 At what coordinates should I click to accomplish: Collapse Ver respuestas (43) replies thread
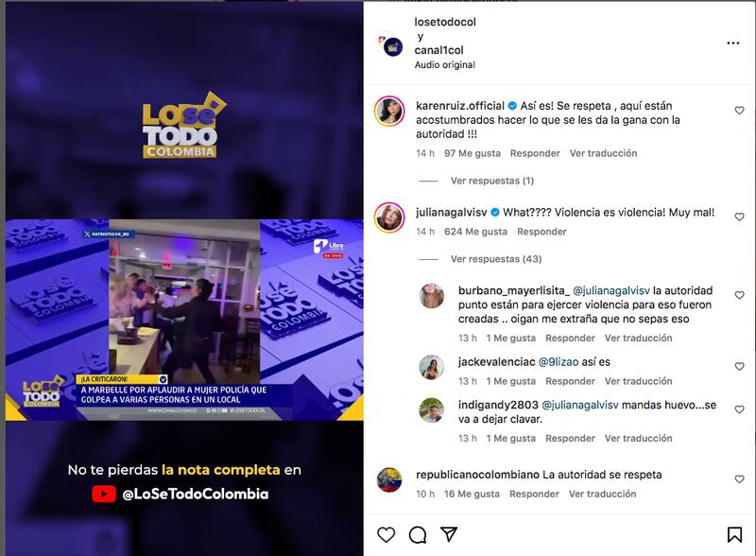[x=496, y=259]
